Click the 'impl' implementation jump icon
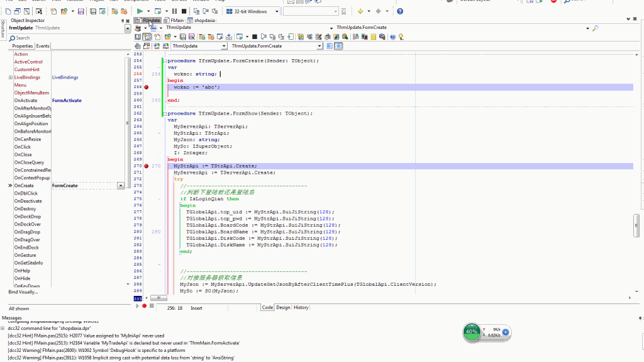Screen dimensions: 644x362 (x=165, y=46)
